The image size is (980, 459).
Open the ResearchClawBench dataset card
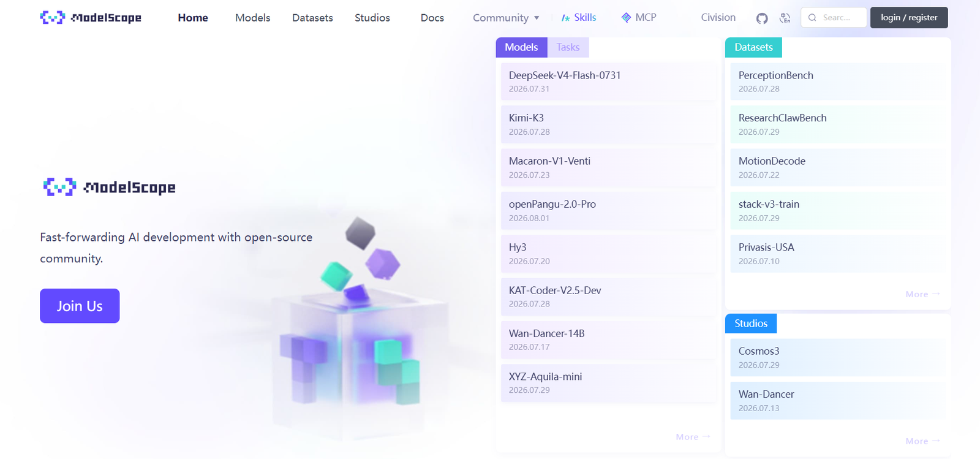(838, 124)
